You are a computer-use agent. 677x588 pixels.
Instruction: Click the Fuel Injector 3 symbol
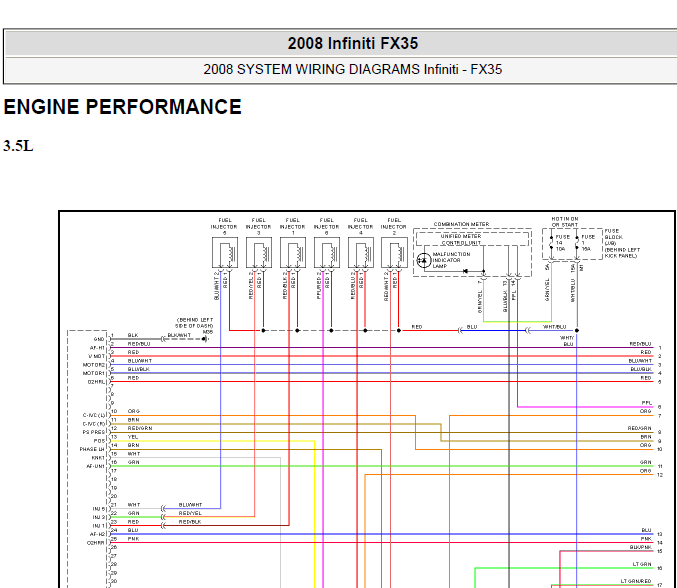259,252
